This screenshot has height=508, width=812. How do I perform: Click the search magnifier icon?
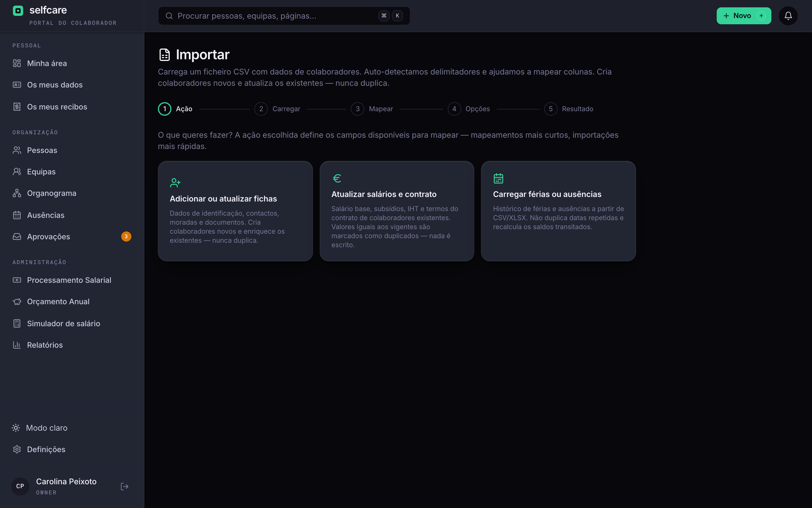click(169, 16)
